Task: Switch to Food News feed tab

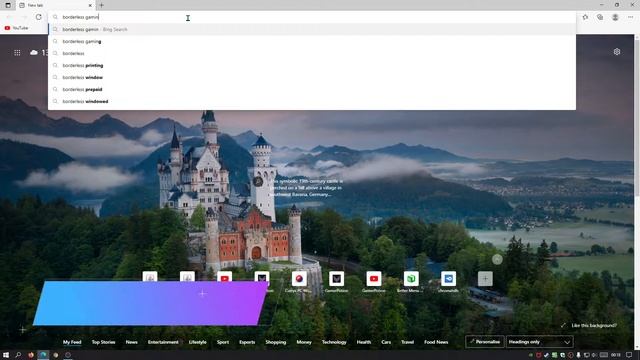Action: click(436, 342)
